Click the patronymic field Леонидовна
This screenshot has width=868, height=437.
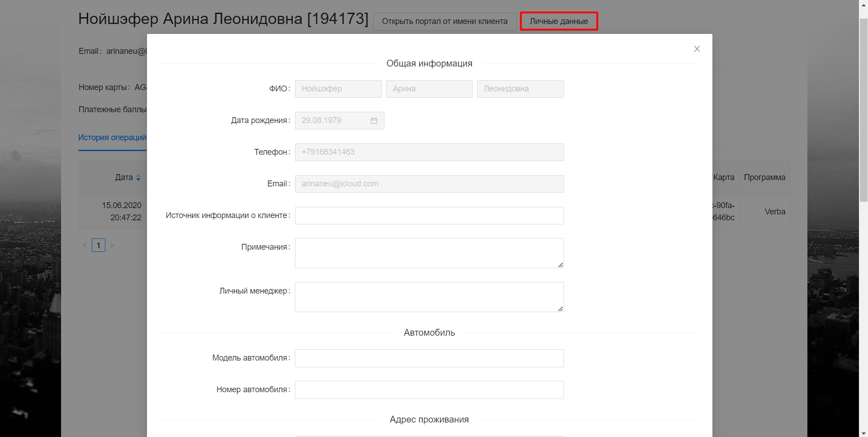click(x=520, y=89)
